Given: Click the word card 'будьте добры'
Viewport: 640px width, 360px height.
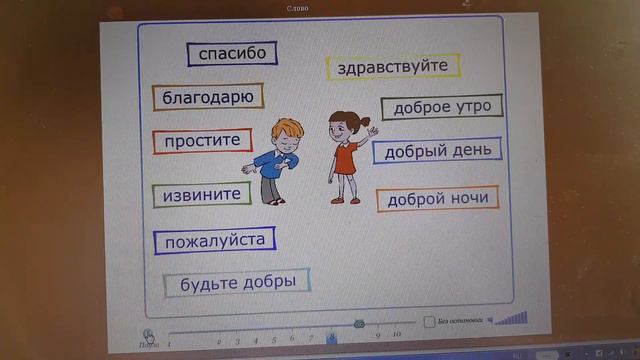Looking at the screenshot, I should [x=238, y=282].
